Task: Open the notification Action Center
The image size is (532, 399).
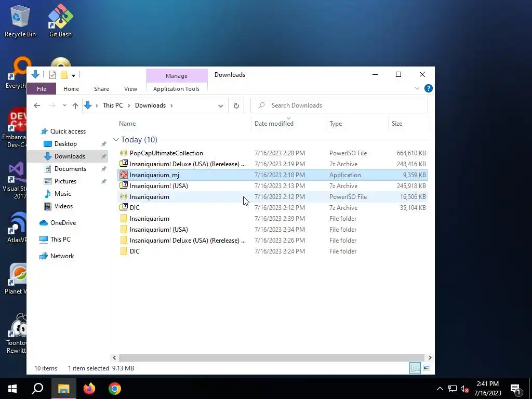Action: [516, 390]
